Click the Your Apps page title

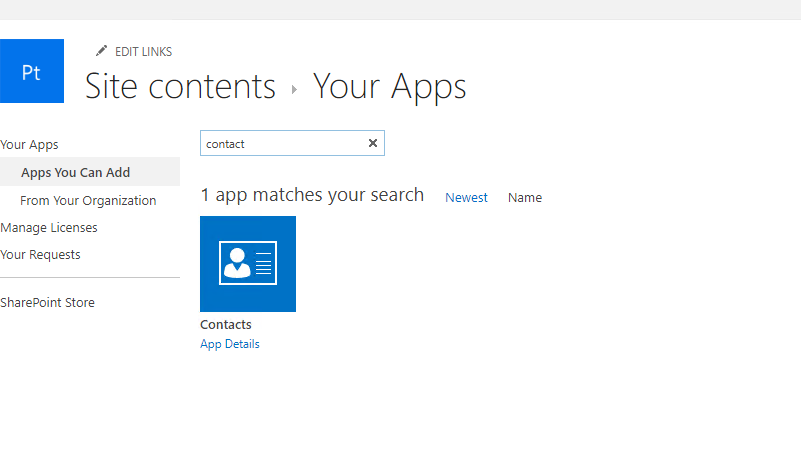point(389,86)
